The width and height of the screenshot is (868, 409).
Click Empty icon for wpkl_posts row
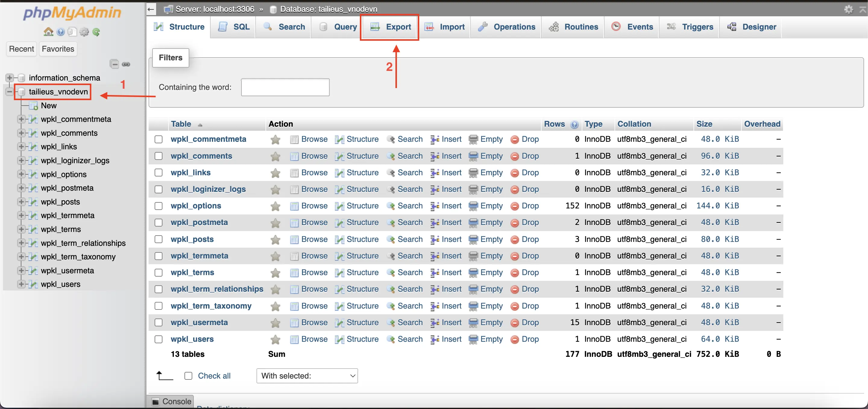coord(473,239)
